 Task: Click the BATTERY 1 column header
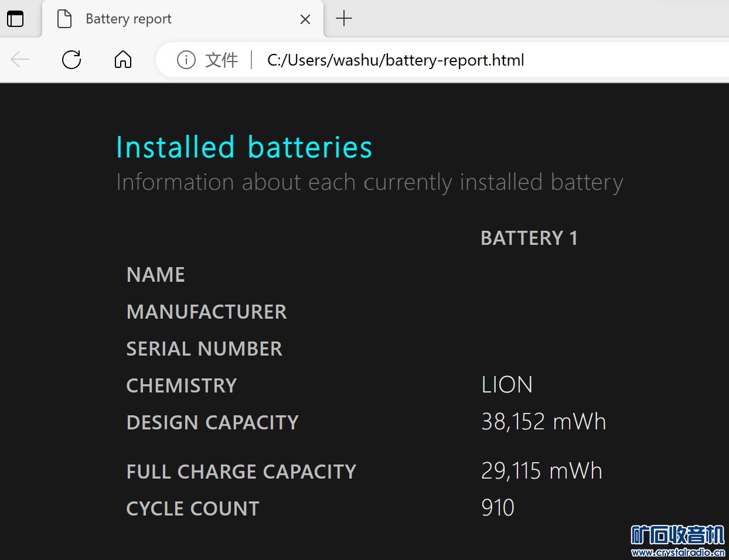click(529, 238)
